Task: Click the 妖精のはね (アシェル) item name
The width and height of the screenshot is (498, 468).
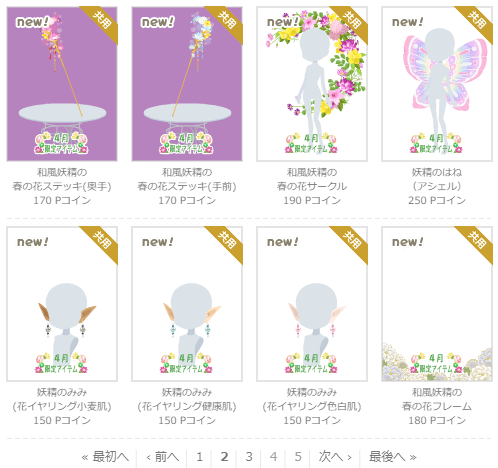Action: tap(437, 179)
